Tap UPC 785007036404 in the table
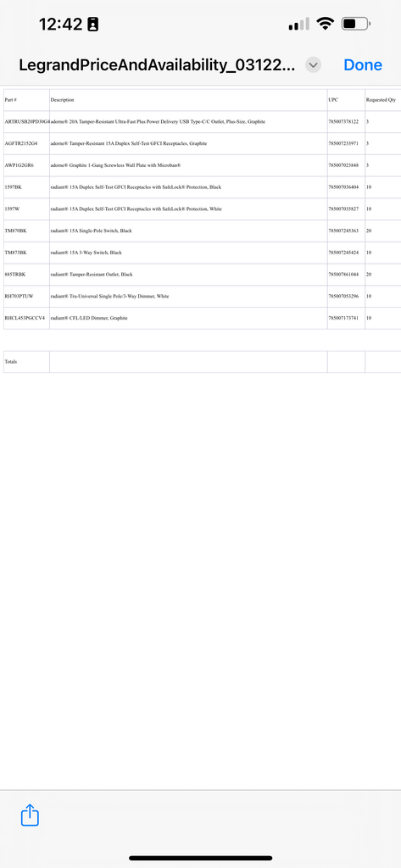This screenshot has height=868, width=401. click(343, 187)
